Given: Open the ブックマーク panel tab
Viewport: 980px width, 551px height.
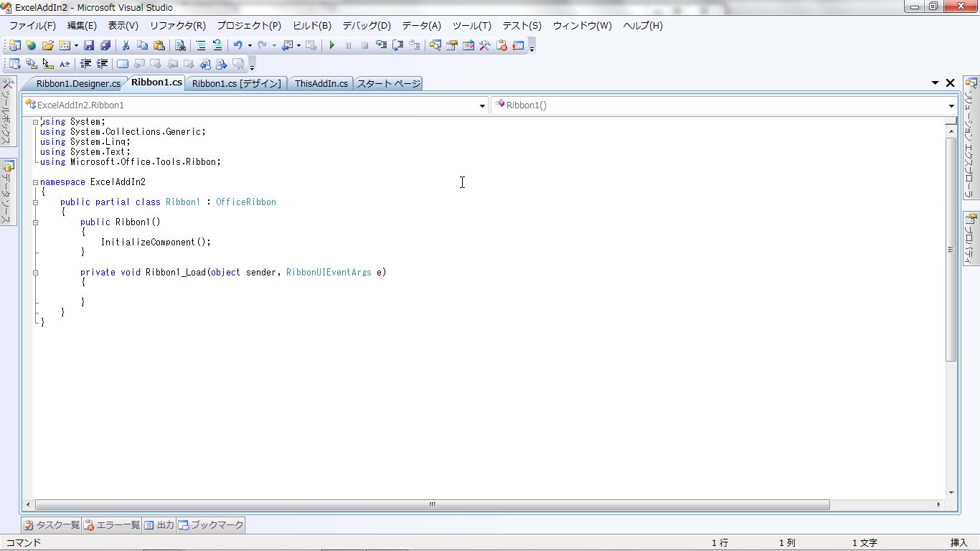Looking at the screenshot, I should 211,525.
